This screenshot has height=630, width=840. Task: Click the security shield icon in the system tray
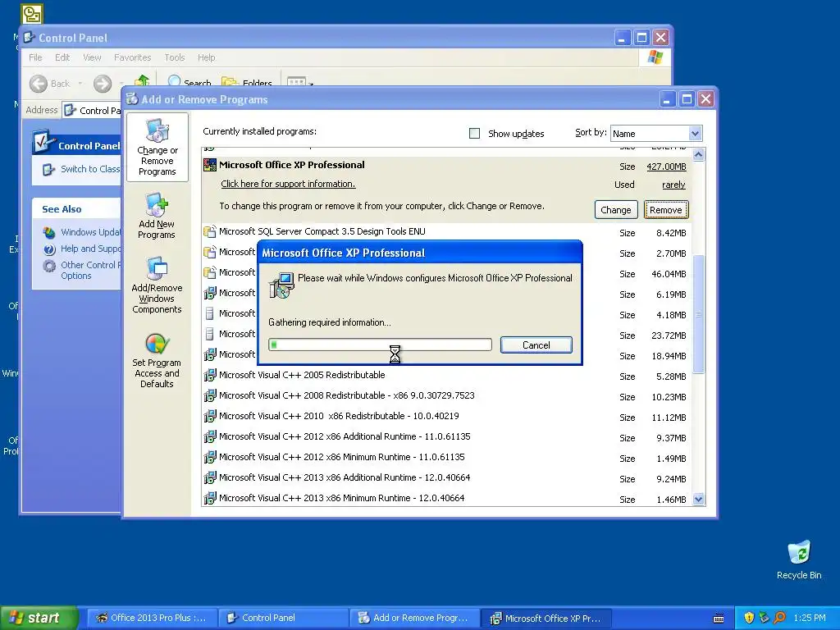click(749, 618)
